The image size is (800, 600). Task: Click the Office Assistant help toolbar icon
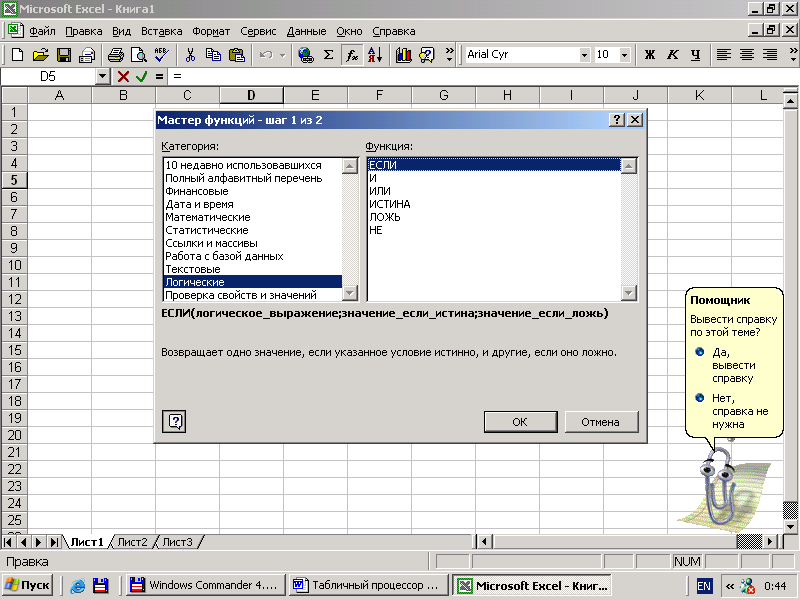pos(427,55)
